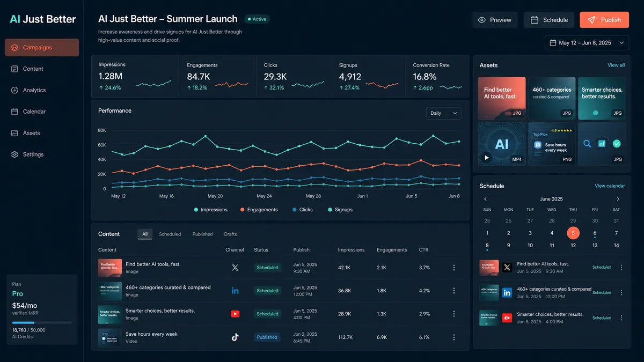Click View calendar link
Viewport: 644px width, 362px height.
pyautogui.click(x=610, y=186)
